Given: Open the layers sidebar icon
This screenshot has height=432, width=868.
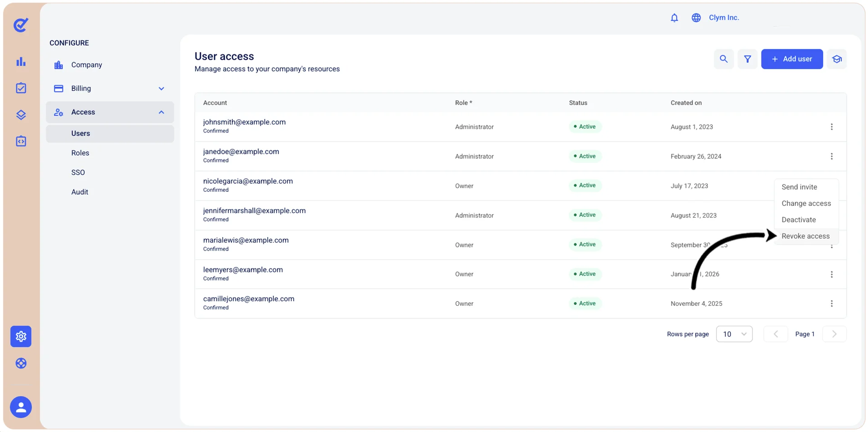Looking at the screenshot, I should (x=21, y=115).
